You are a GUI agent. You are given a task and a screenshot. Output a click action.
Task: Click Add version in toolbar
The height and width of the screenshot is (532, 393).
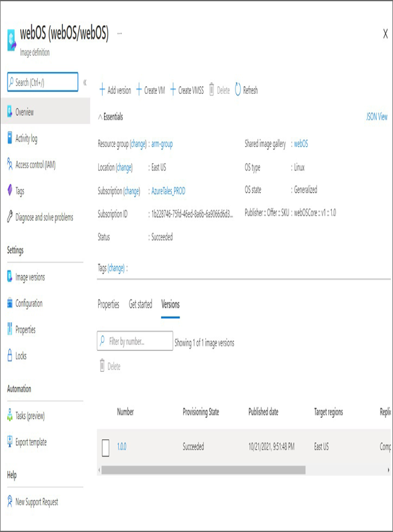coord(115,90)
